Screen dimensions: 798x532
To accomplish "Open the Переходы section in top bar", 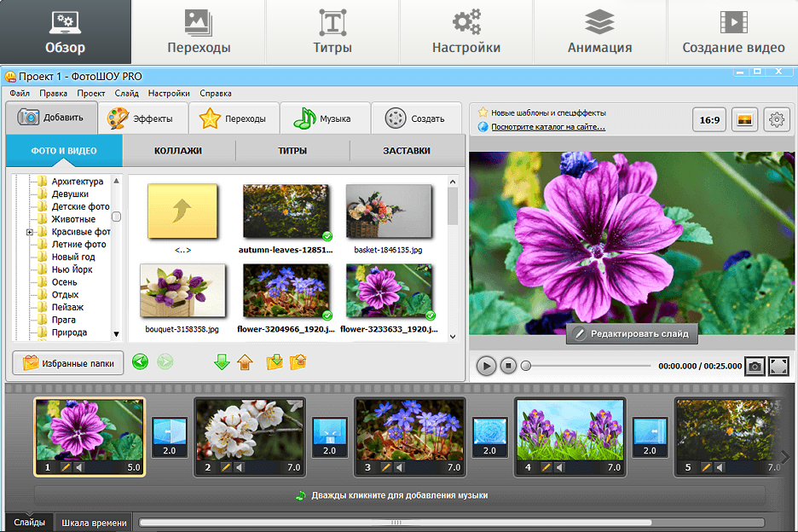I will click(x=199, y=32).
